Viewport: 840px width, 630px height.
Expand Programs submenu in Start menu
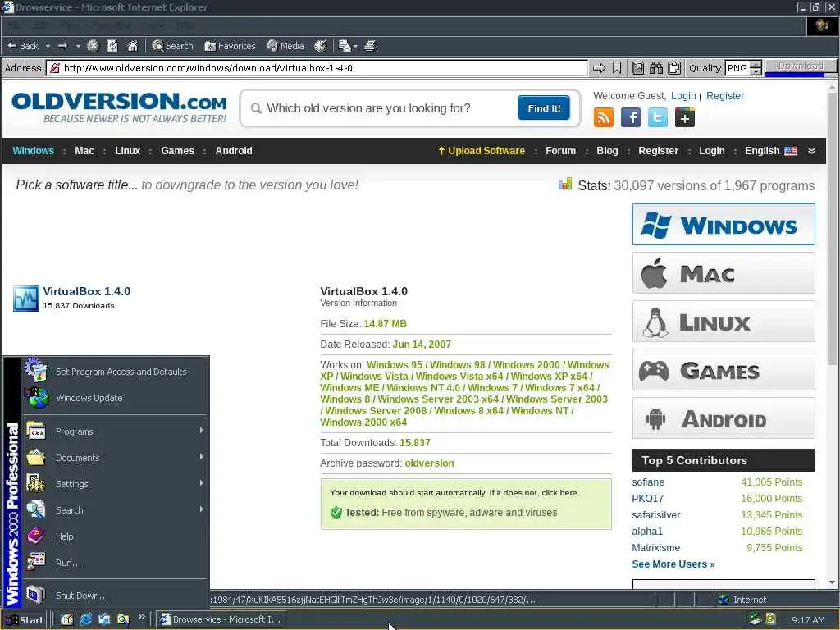pyautogui.click(x=115, y=431)
